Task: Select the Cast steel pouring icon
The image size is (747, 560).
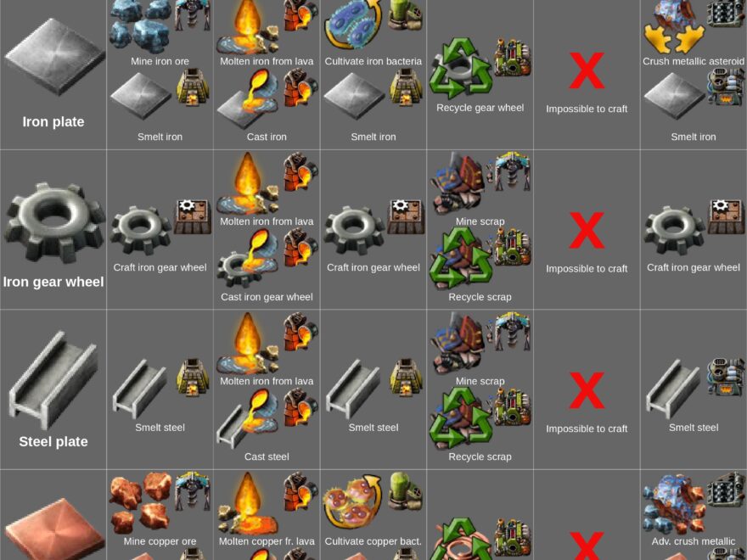Action: coord(248,418)
